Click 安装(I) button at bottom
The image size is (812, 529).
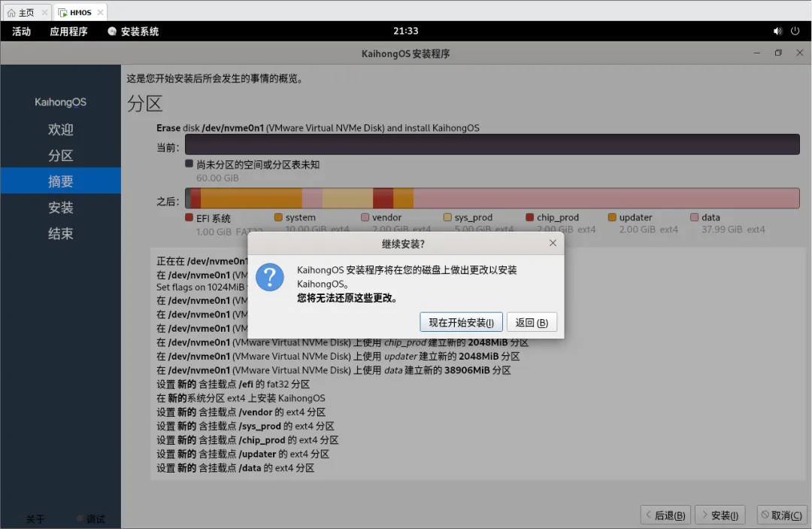(720, 515)
